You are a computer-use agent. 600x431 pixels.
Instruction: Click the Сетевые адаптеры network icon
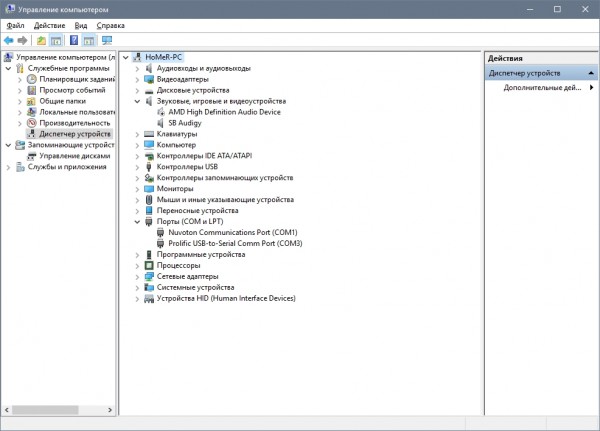pyautogui.click(x=149, y=276)
